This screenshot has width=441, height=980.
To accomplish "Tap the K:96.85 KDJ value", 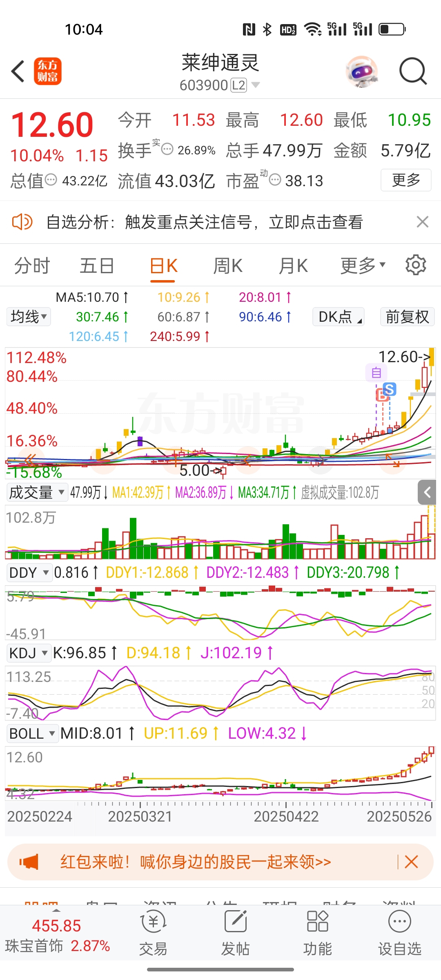I will click(85, 653).
